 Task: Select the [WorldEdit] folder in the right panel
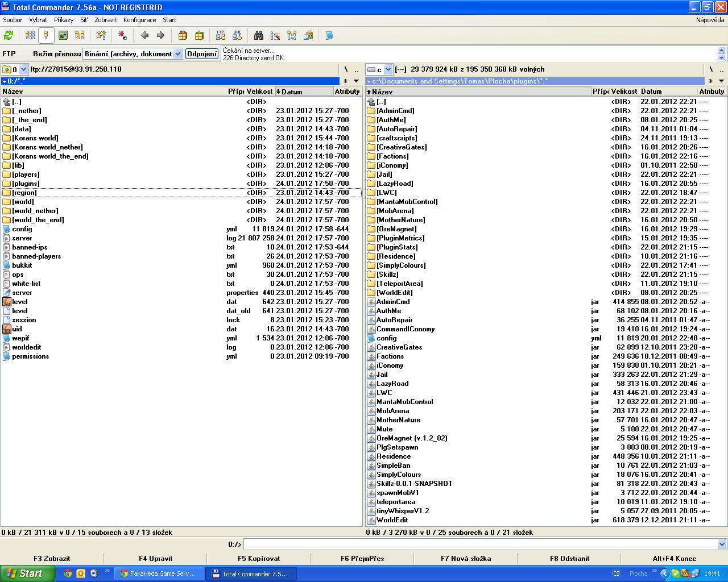point(546,293)
